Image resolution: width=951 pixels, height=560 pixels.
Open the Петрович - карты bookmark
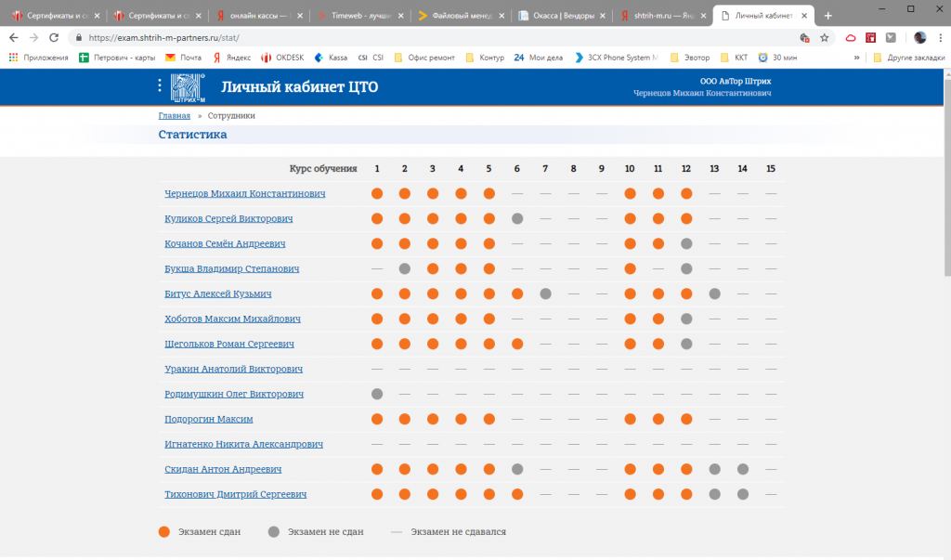(x=117, y=58)
